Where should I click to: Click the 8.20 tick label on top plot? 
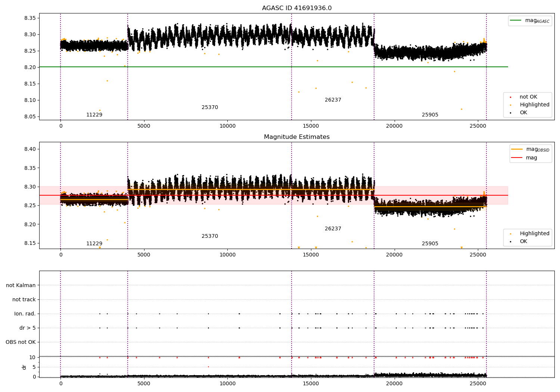[30, 68]
